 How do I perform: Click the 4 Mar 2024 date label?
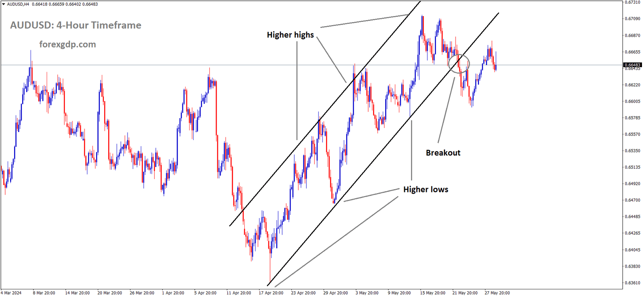(11, 293)
